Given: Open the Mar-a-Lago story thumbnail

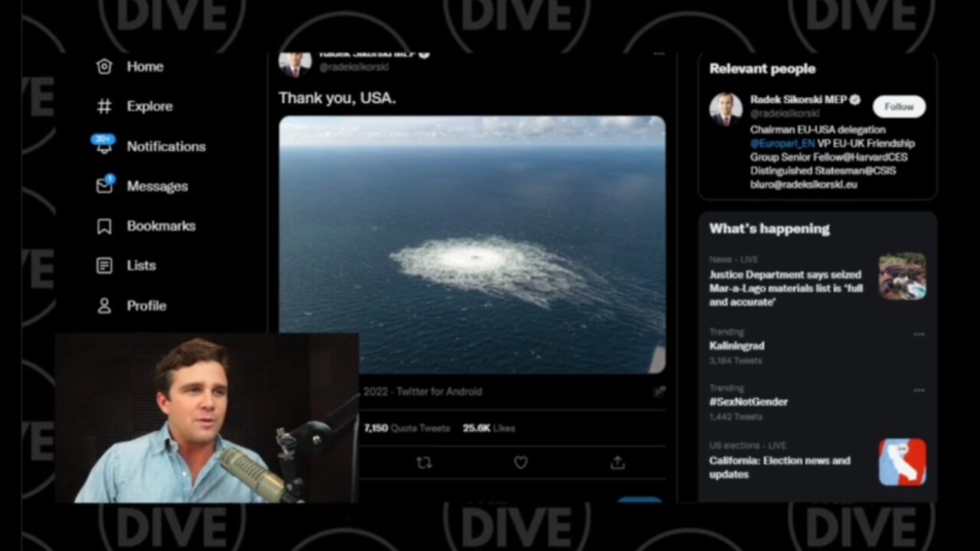Looking at the screenshot, I should (x=902, y=276).
